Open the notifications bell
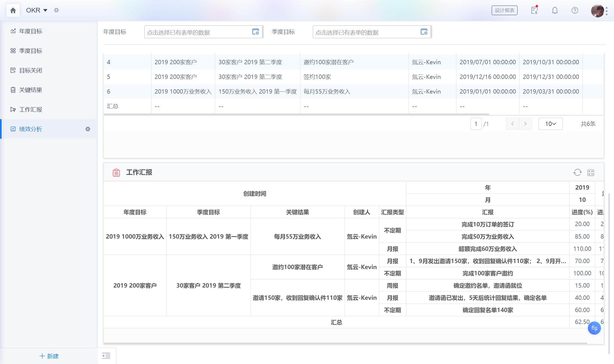This screenshot has width=614, height=364. [x=555, y=10]
